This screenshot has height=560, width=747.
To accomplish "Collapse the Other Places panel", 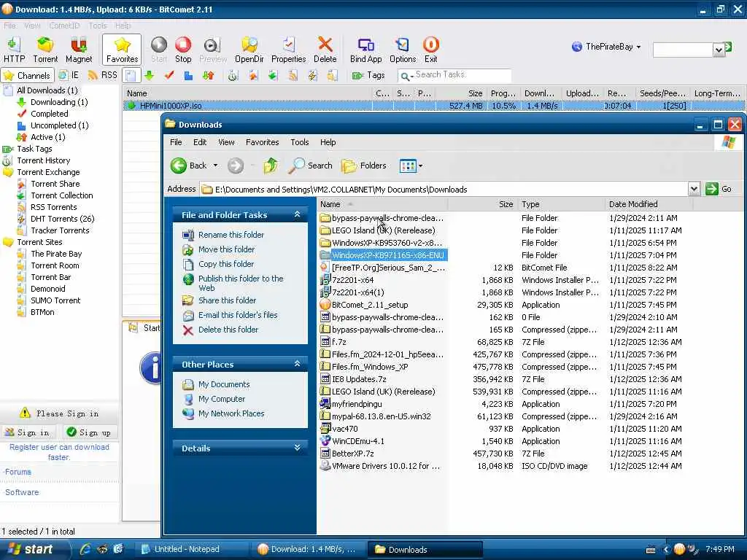I will point(298,365).
